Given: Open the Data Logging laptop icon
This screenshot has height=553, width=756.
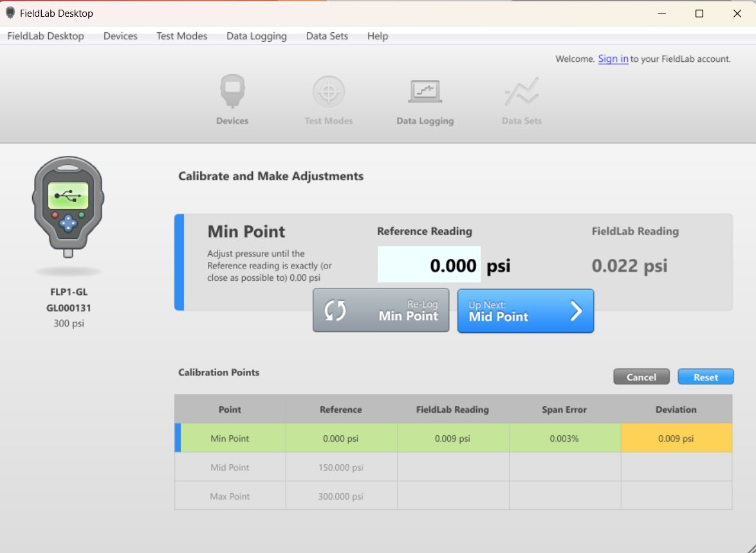Looking at the screenshot, I should (425, 91).
